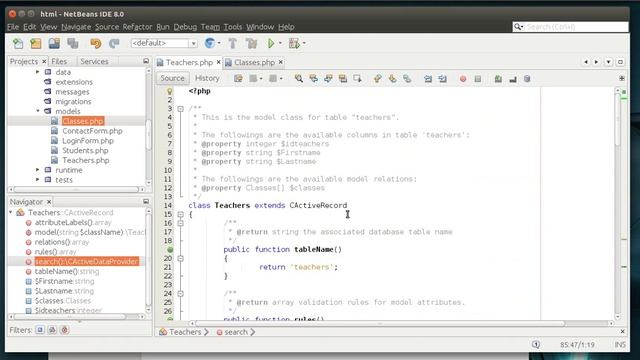The height and width of the screenshot is (360, 640).
Task: Click the Shift Line Left editor icon
Action: 428,78
